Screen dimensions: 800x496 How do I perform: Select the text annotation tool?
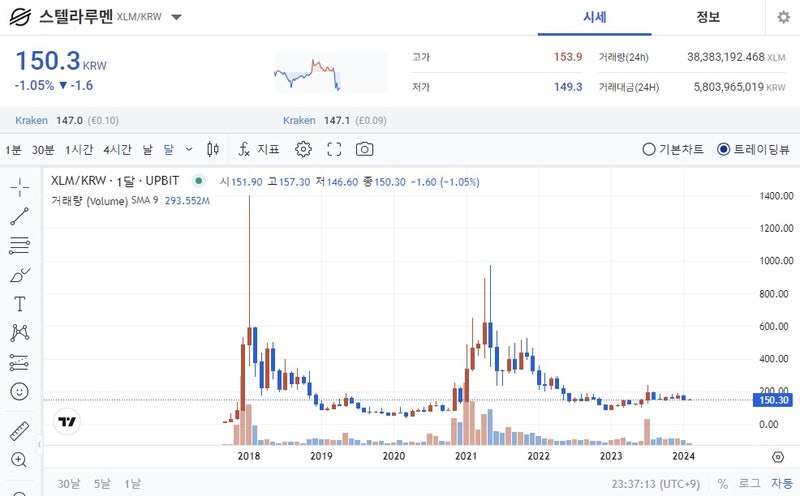click(19, 304)
